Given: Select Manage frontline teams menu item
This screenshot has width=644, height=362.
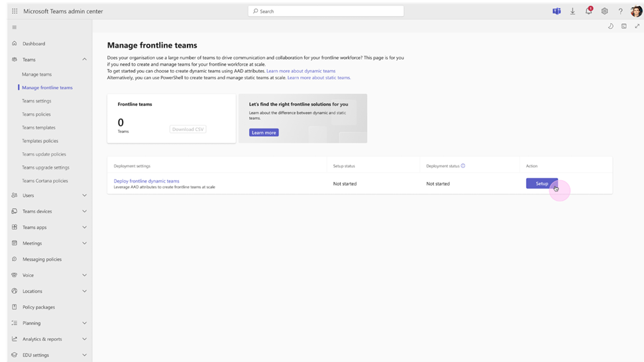Looking at the screenshot, I should coord(47,87).
